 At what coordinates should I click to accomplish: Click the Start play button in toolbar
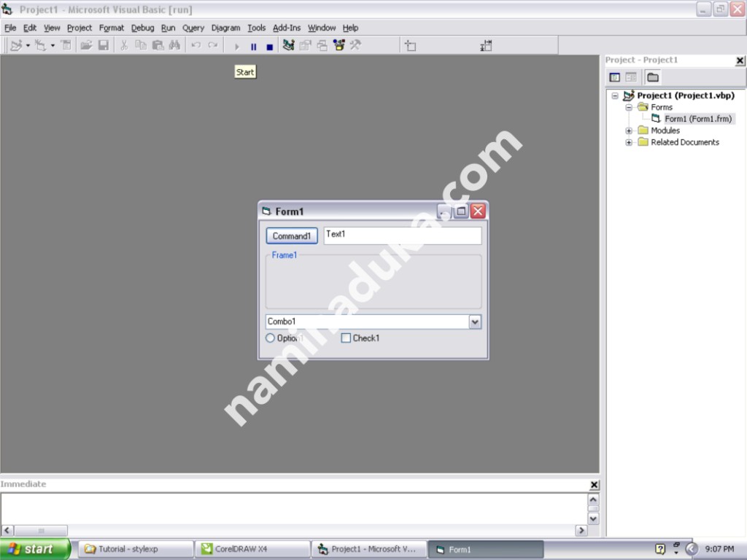point(237,47)
